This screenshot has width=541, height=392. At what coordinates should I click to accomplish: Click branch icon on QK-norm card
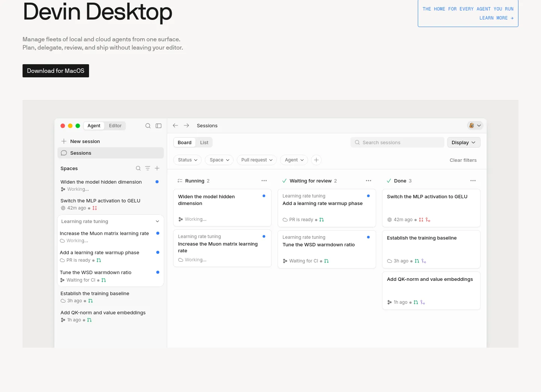[x=423, y=302]
